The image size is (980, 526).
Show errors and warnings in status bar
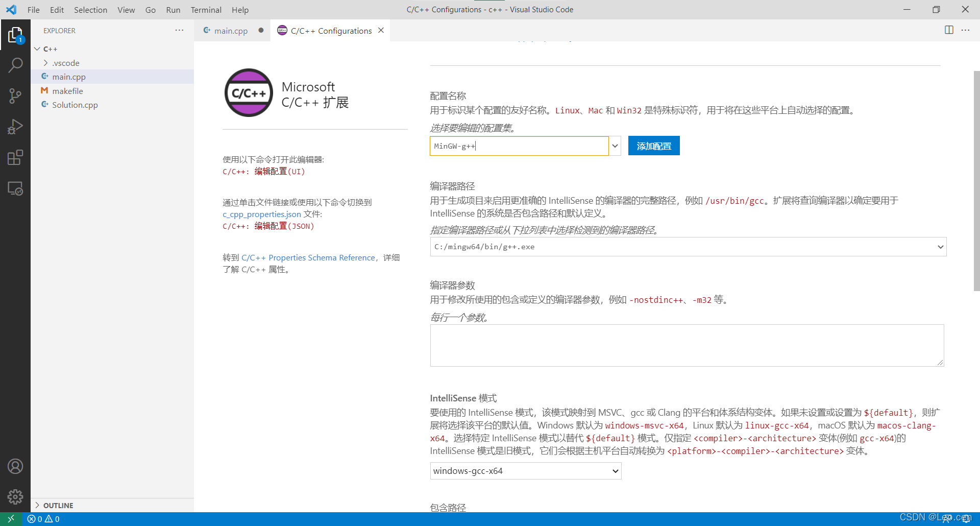(x=43, y=519)
